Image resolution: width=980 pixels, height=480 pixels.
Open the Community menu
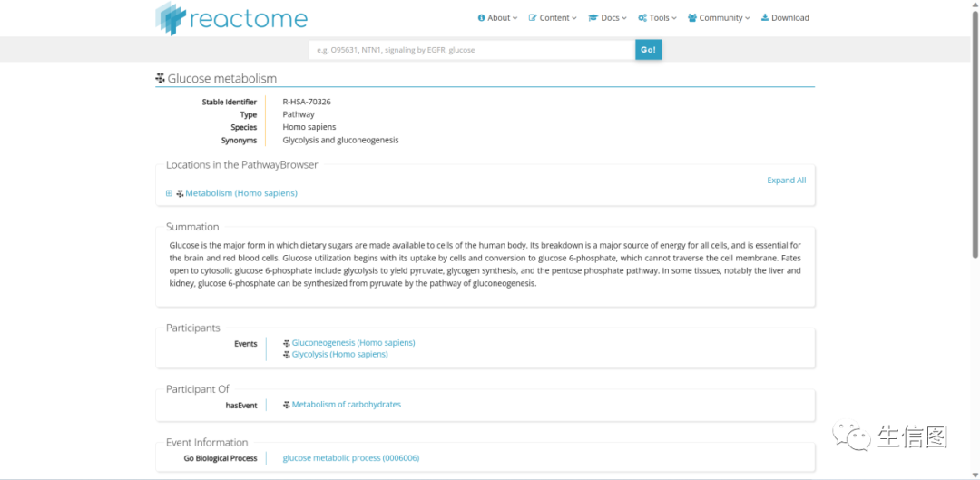tap(719, 18)
